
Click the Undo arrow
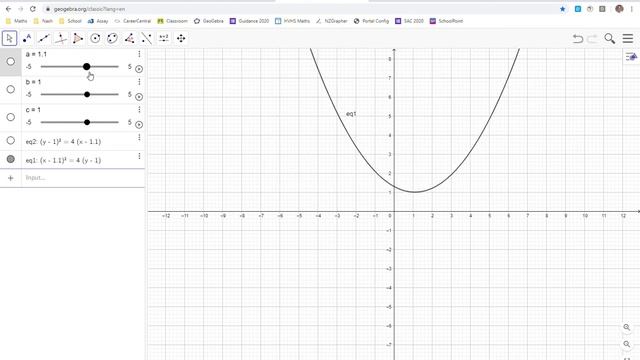pos(578,39)
